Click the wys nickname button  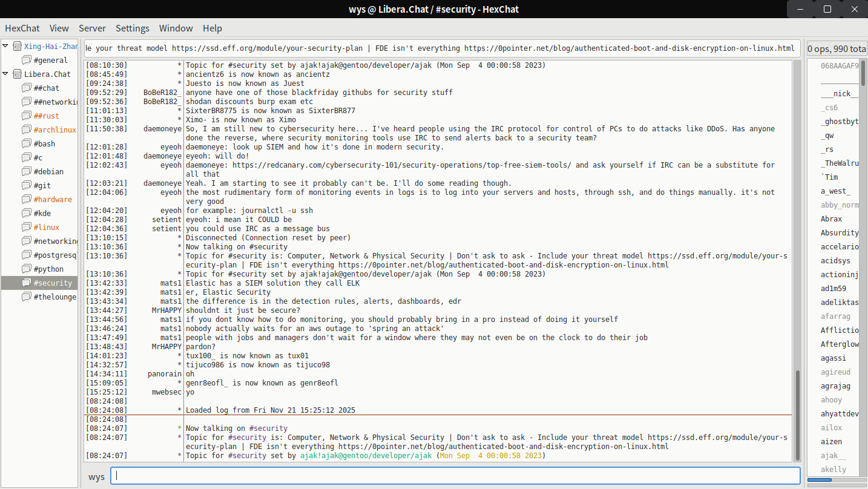[96, 476]
